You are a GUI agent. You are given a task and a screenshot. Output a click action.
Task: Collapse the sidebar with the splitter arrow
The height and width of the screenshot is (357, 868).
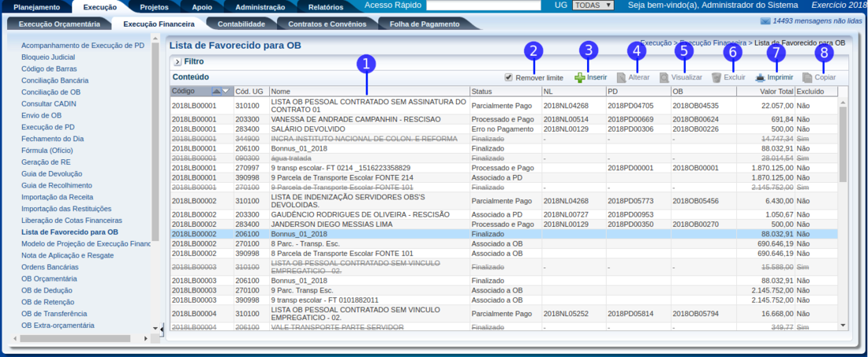point(162,328)
